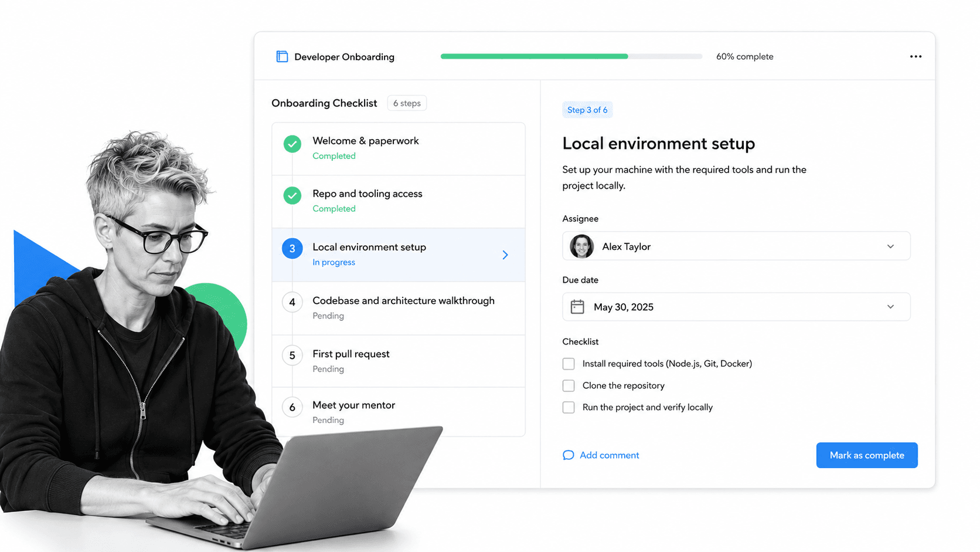
Task: Select Meet your mentor step
Action: [399, 412]
